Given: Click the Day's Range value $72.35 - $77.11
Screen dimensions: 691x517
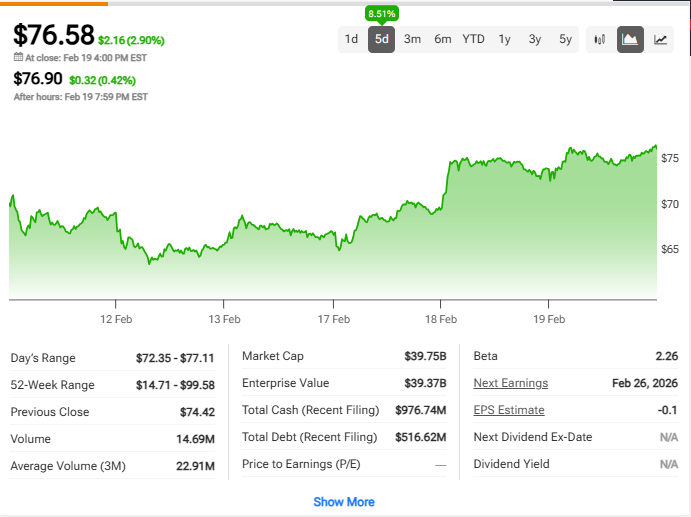Looking at the screenshot, I should [x=175, y=358].
